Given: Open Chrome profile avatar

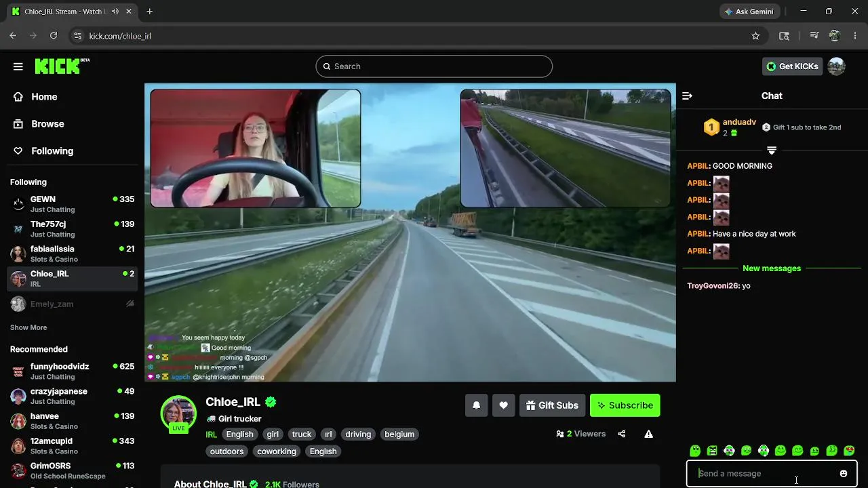Looking at the screenshot, I should (835, 36).
